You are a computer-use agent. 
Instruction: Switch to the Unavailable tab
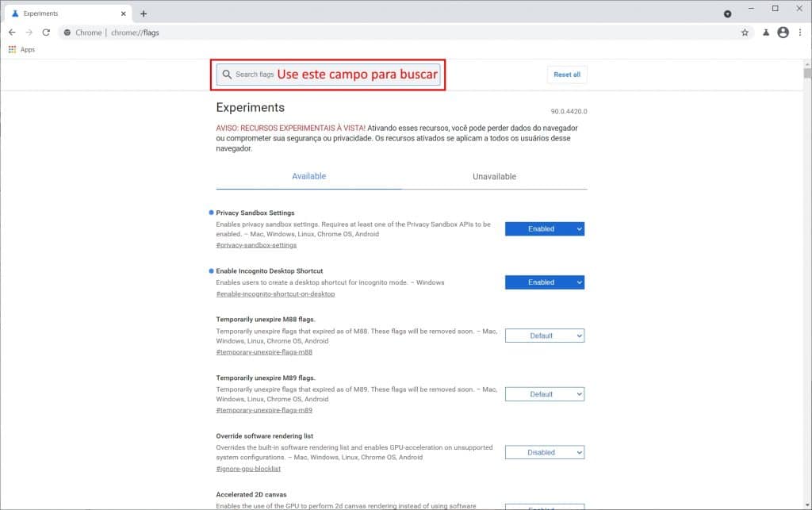point(494,177)
